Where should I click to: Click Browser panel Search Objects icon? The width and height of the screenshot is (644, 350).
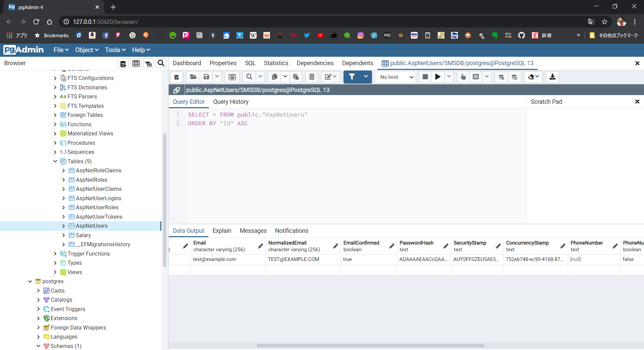coord(161,63)
